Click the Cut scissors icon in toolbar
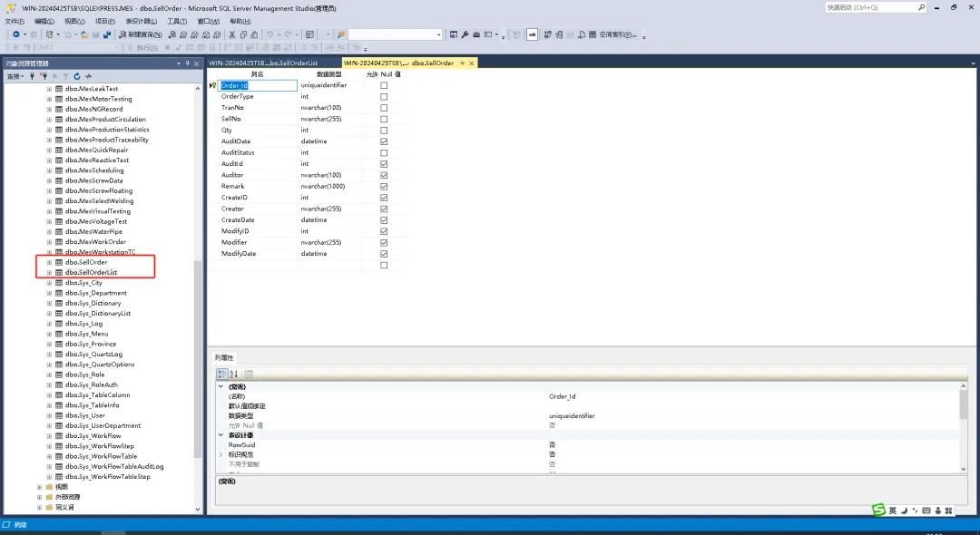Viewport: 980px width, 535px height. pyautogui.click(x=232, y=34)
